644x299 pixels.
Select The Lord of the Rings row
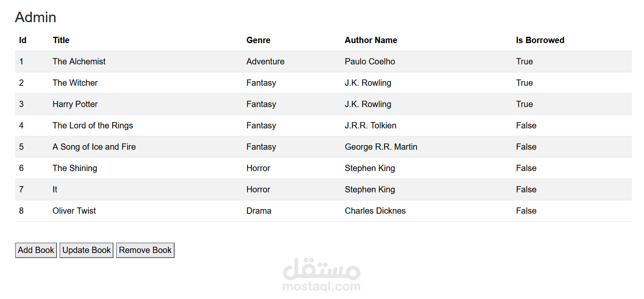[93, 125]
